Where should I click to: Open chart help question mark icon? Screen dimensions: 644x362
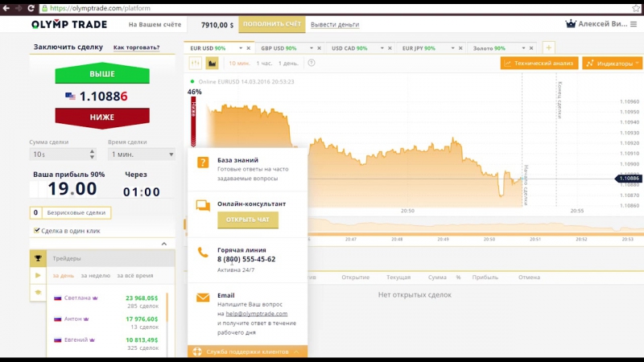pyautogui.click(x=312, y=63)
